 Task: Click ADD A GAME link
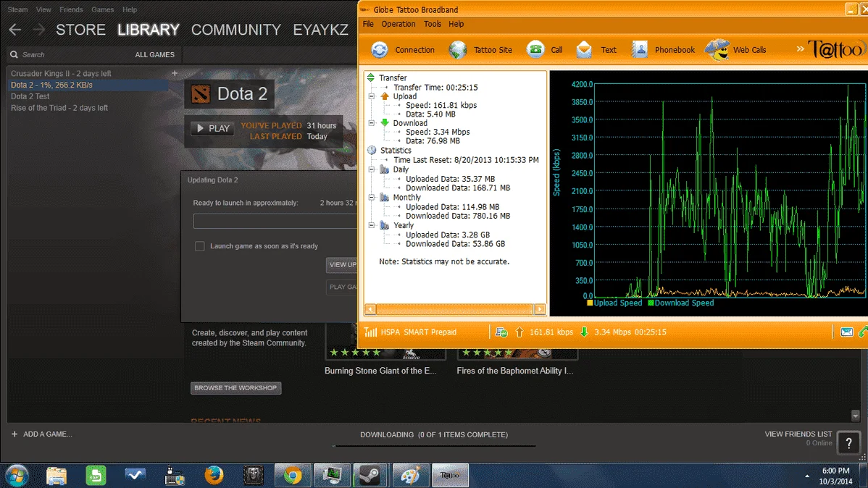tap(42, 434)
